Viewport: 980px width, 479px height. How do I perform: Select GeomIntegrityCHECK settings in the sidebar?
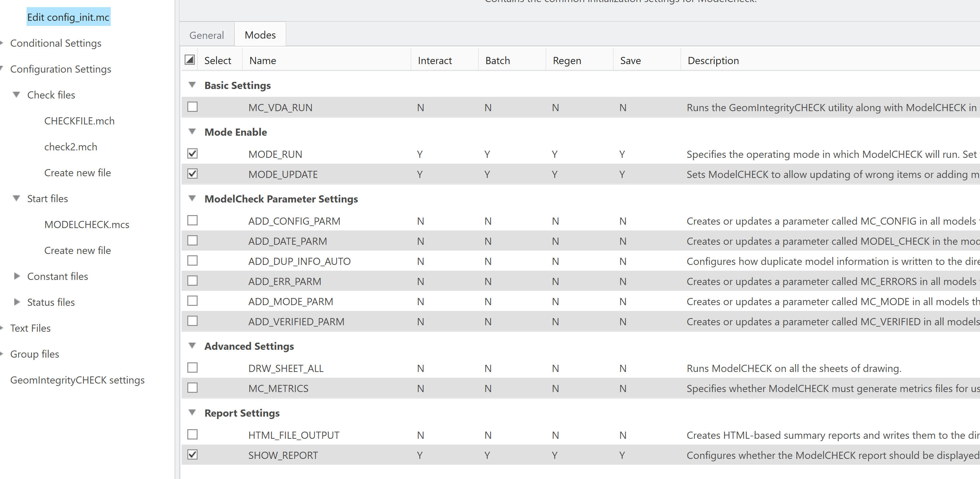77,380
